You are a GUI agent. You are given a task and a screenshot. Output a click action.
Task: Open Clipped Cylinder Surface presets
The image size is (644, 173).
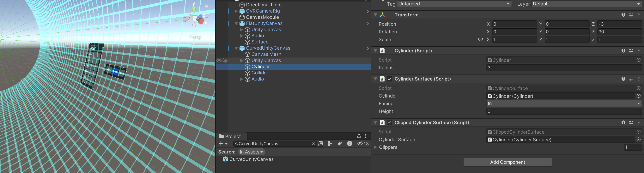631,122
